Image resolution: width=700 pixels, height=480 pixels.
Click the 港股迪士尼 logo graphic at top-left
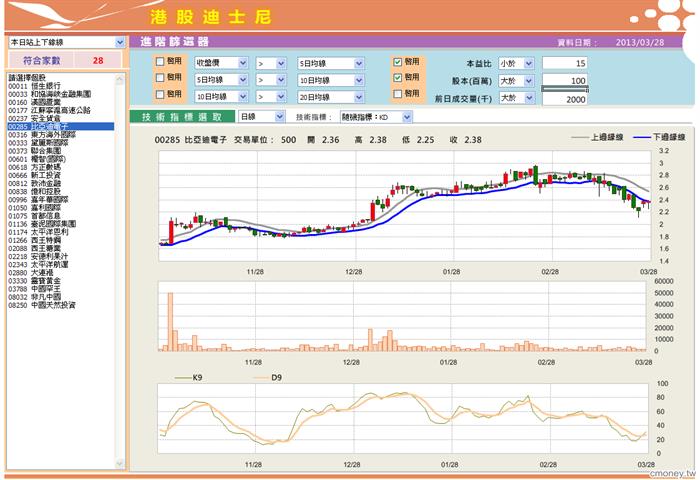(x=60, y=15)
